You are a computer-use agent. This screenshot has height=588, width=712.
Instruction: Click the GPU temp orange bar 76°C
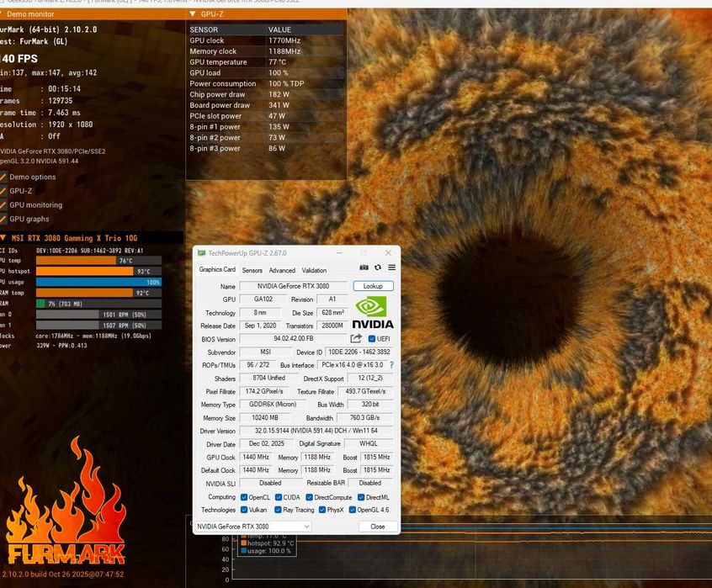pyautogui.click(x=98, y=261)
